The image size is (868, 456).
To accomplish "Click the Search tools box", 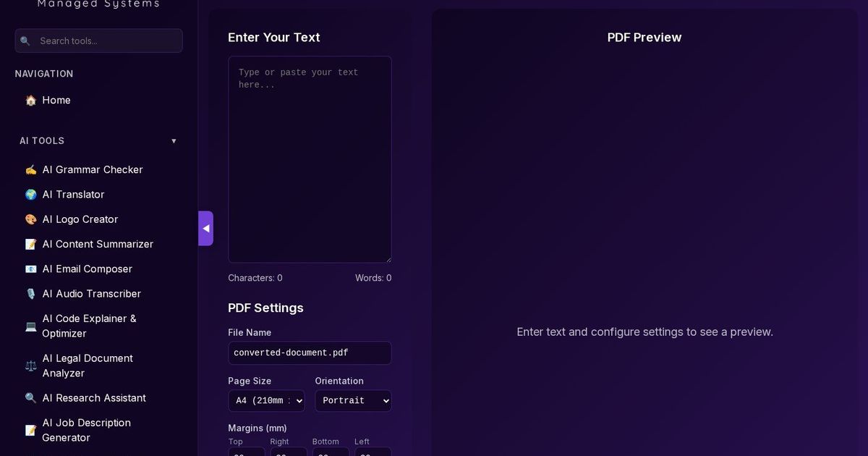I will click(98, 41).
